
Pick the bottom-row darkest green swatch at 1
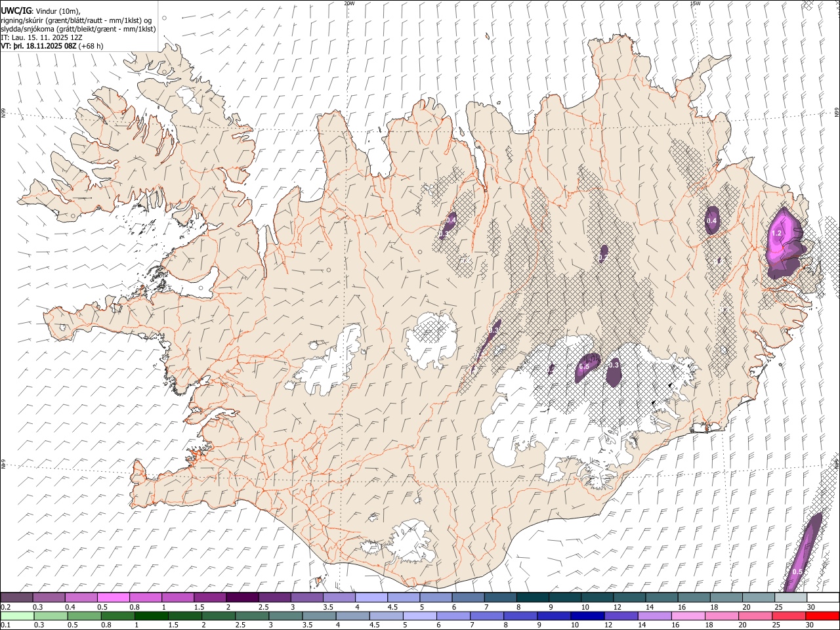[x=151, y=616]
